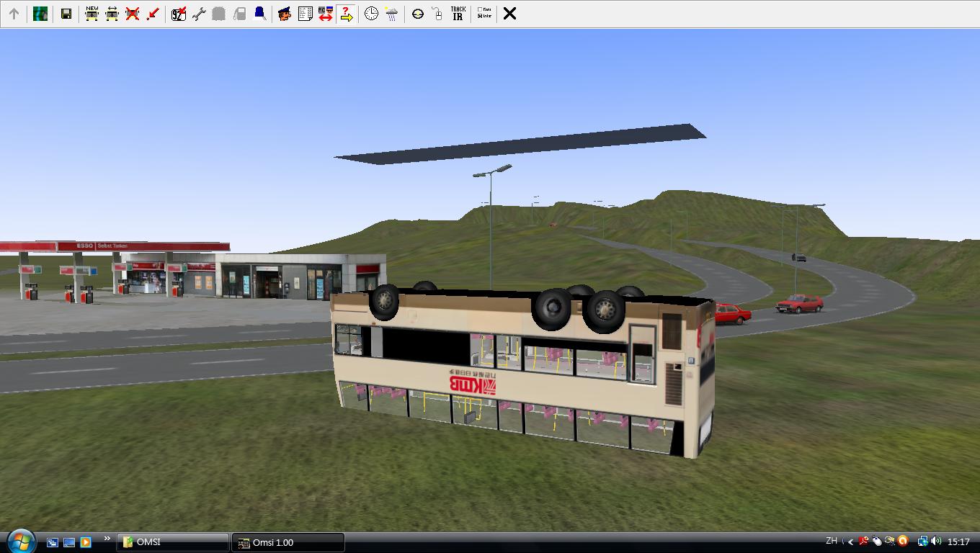This screenshot has width=980, height=553.
Task: Switch to the OMSI folder taskbar button
Action: 173,542
